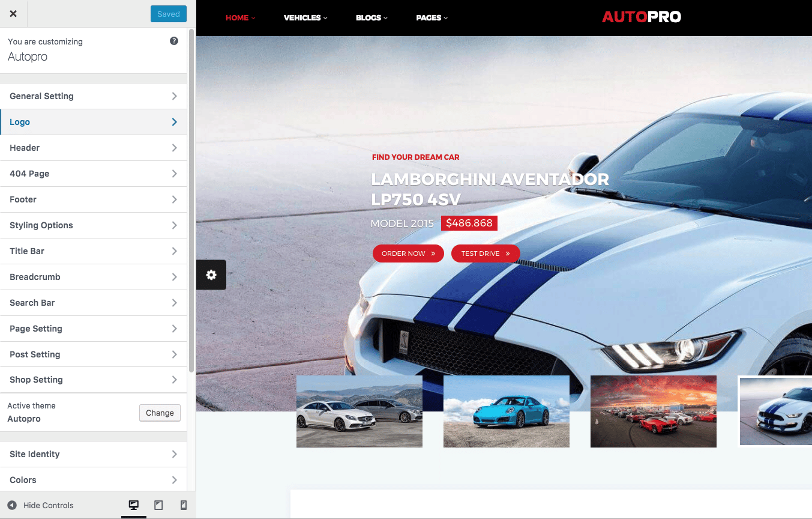The width and height of the screenshot is (812, 519).
Task: Open the Colors section
Action: pyautogui.click(x=94, y=480)
